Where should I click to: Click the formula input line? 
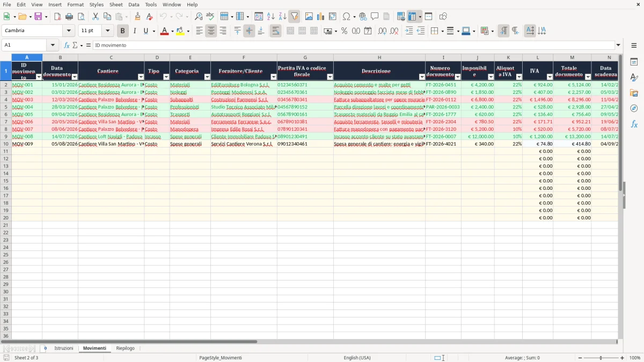(353, 45)
